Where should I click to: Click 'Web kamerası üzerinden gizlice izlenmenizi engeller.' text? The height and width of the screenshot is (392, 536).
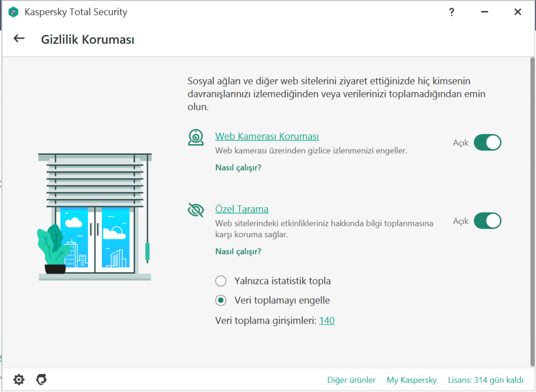(311, 150)
